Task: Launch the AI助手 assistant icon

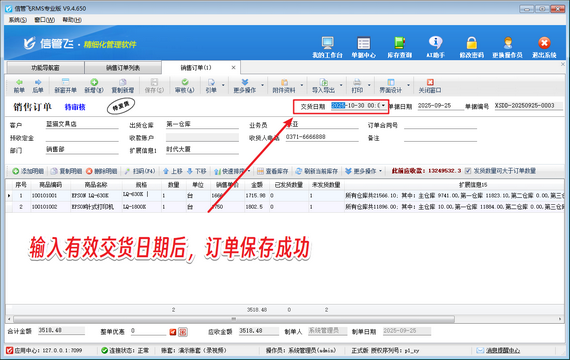Action: click(x=435, y=47)
